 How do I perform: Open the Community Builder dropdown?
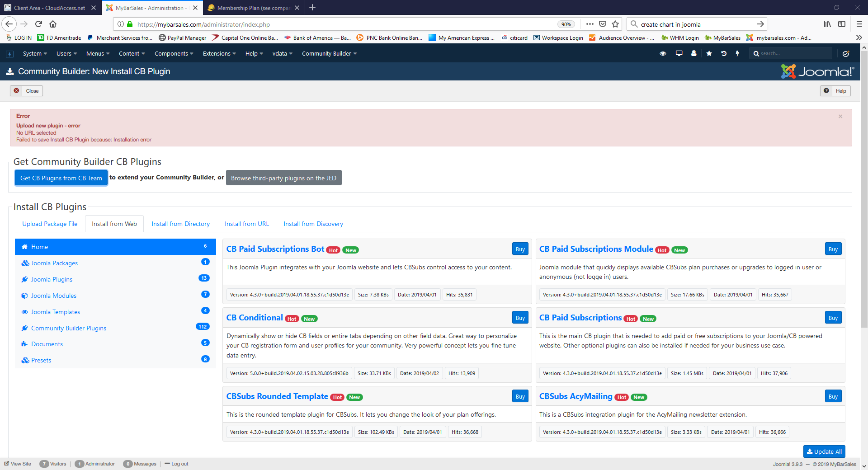(x=329, y=53)
